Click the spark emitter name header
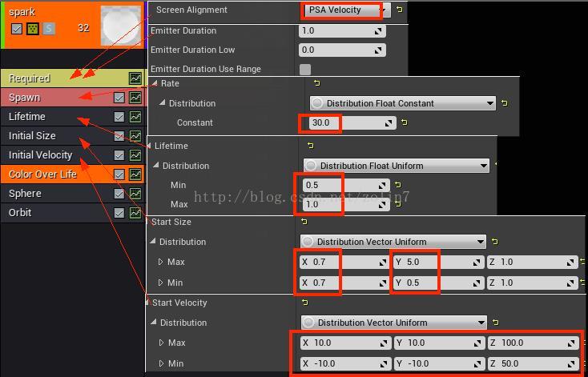588x377 pixels. pyautogui.click(x=22, y=12)
